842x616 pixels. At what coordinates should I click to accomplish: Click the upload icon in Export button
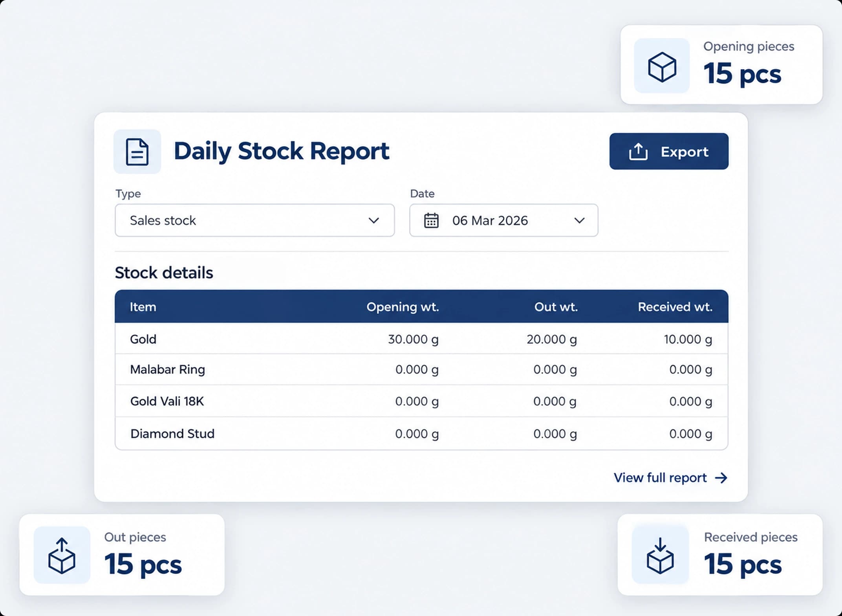[x=638, y=152]
